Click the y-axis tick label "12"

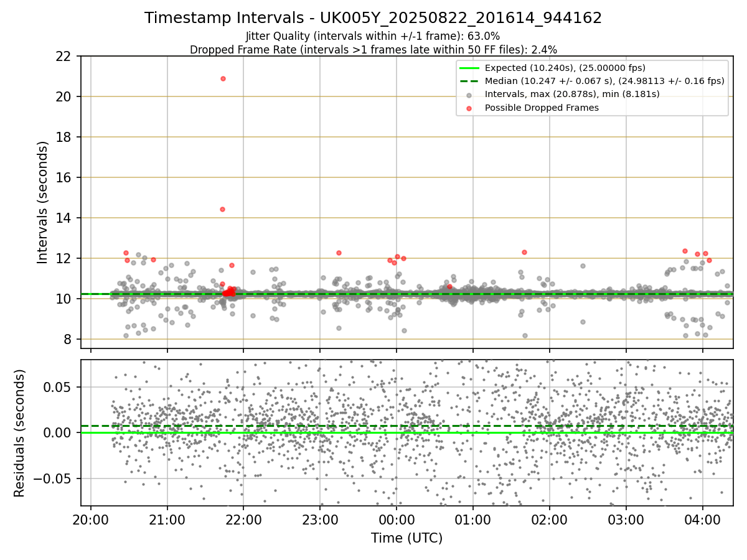[x=63, y=258]
